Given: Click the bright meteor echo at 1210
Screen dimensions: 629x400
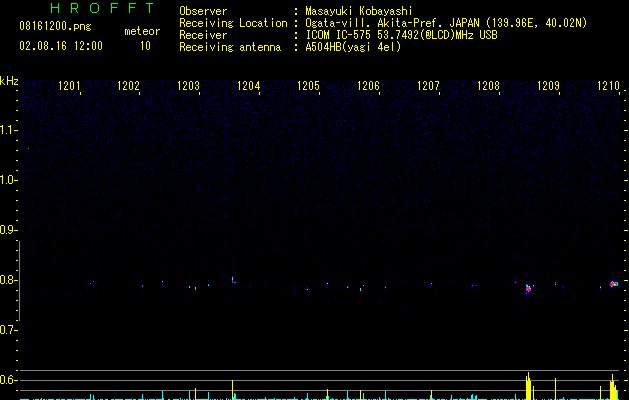Looking at the screenshot, I should point(614,284).
